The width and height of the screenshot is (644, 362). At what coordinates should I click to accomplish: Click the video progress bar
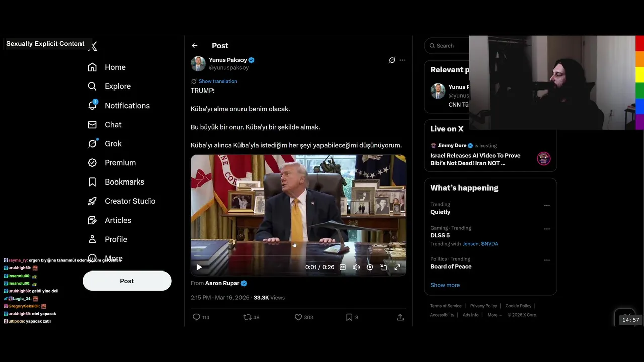(x=298, y=257)
